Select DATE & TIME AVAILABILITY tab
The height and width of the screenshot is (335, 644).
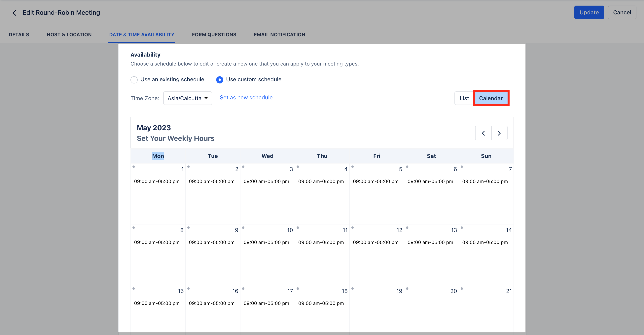click(142, 34)
